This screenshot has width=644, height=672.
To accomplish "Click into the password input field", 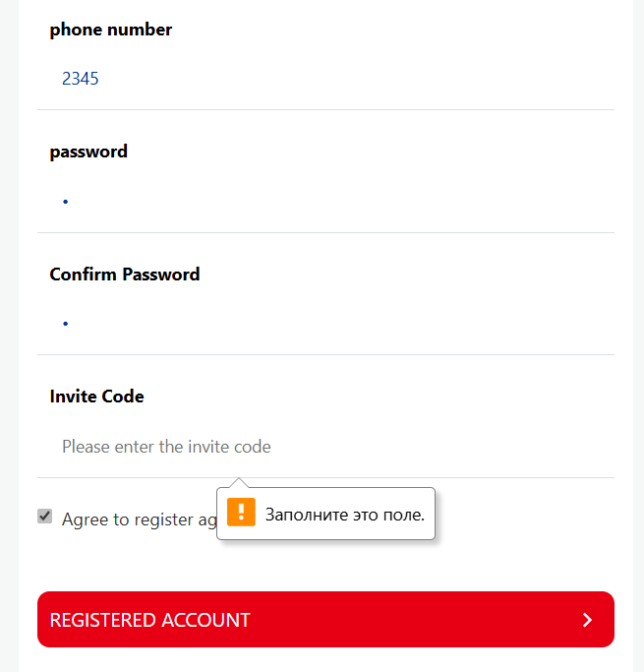I will (x=324, y=201).
